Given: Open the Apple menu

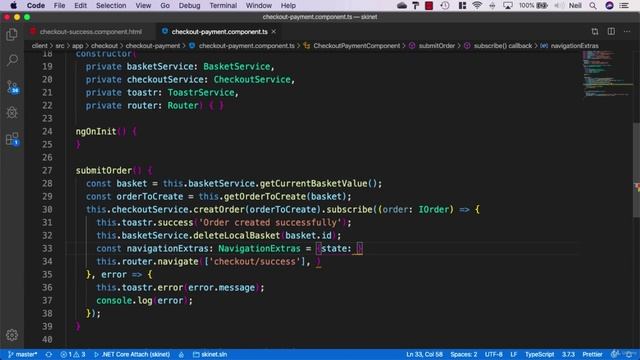Looking at the screenshot, I should (x=13, y=5).
